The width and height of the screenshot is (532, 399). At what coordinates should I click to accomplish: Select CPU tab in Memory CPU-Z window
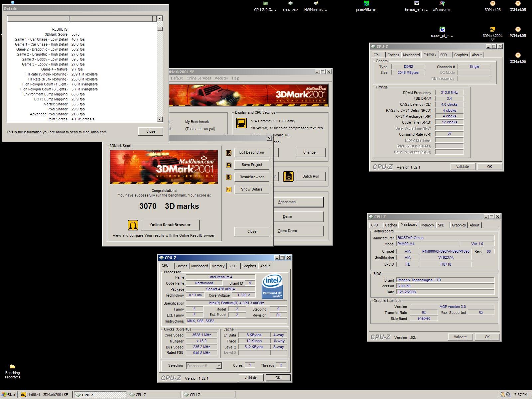tap(377, 55)
